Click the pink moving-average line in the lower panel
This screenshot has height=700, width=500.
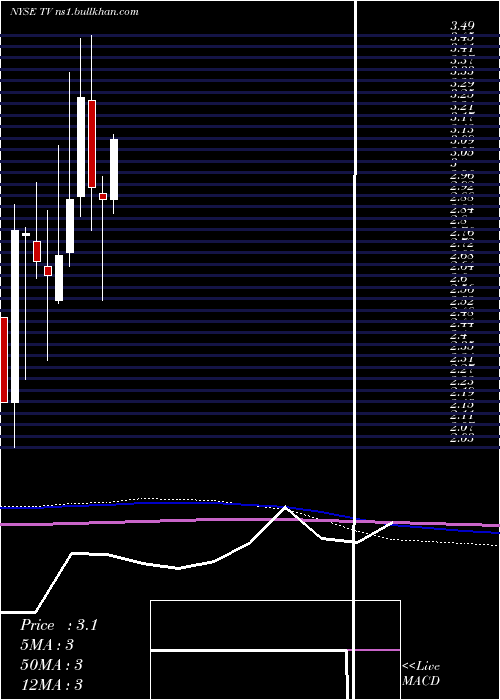tap(250, 521)
